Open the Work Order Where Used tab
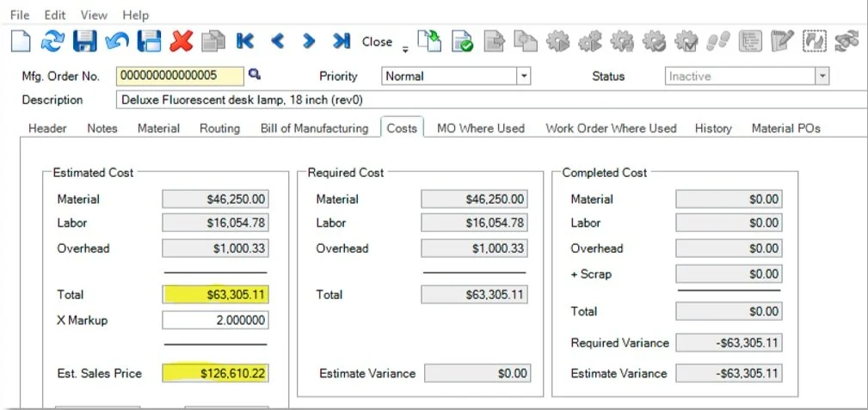 click(611, 128)
